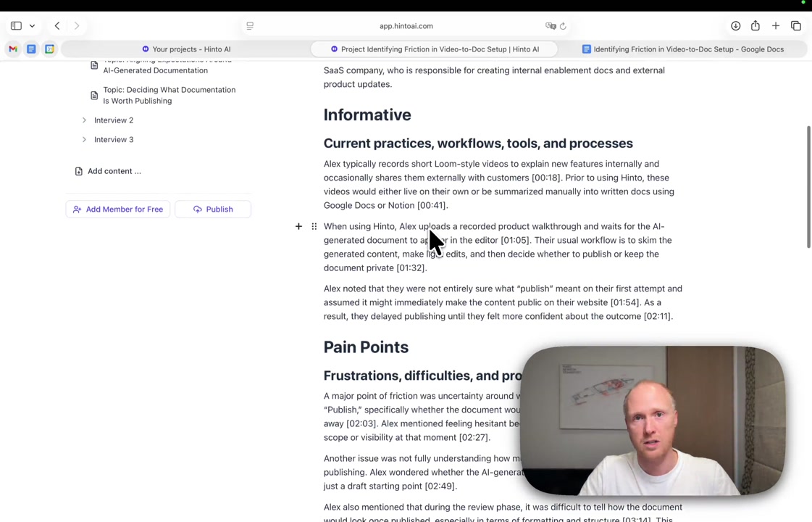Click the translate icon in the address bar
Screen dimensions: 812x522
pos(550,26)
